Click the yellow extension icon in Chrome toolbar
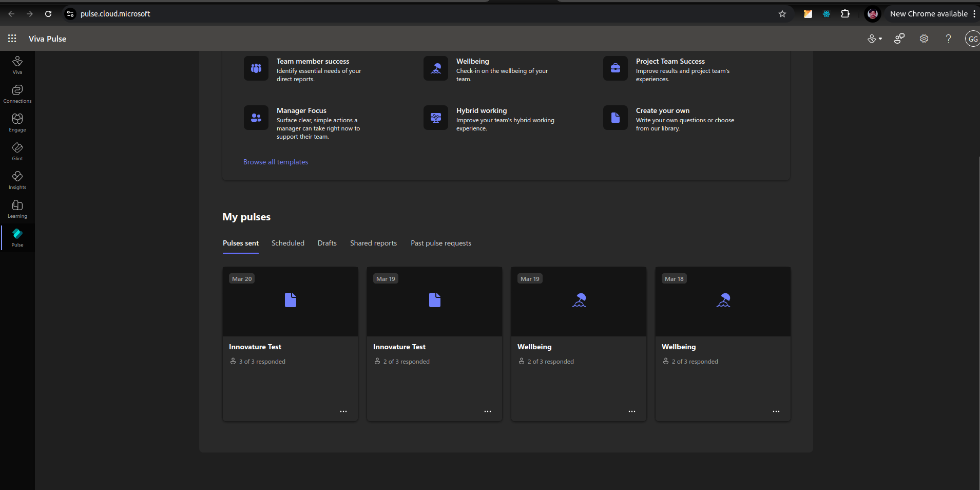This screenshot has width=980, height=490. coord(808,14)
